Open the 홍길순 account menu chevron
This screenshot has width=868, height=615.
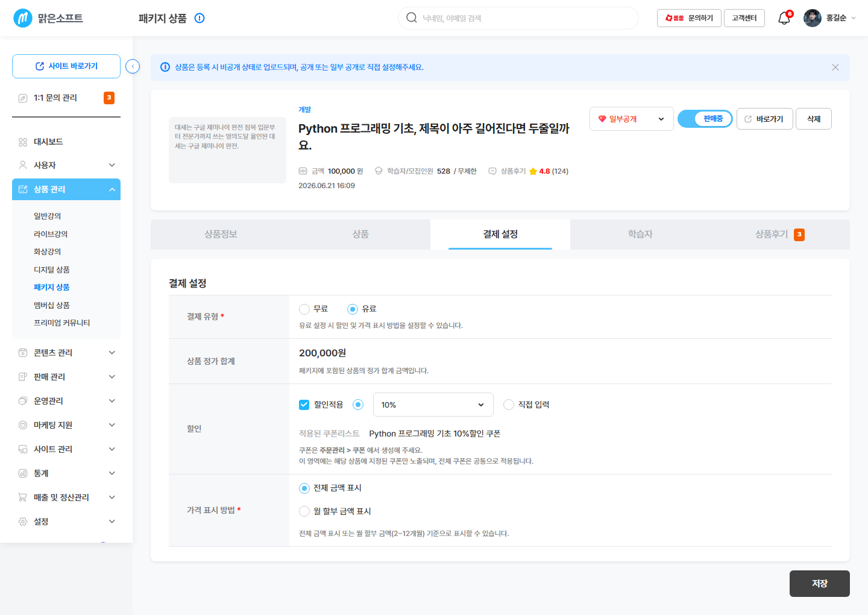coord(854,18)
